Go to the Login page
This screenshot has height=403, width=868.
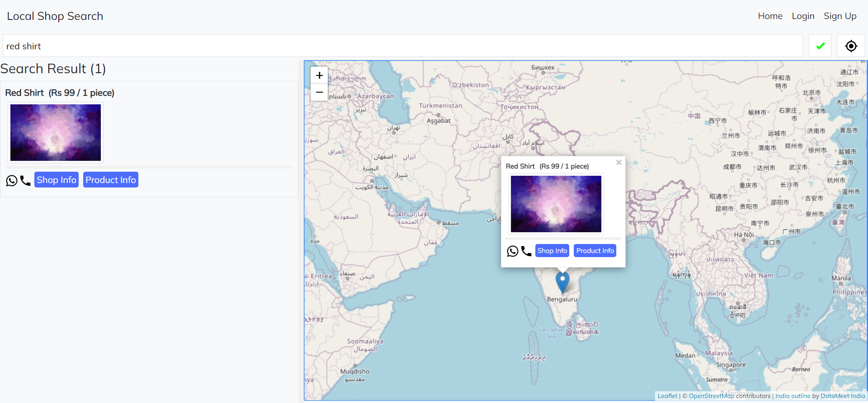click(803, 16)
